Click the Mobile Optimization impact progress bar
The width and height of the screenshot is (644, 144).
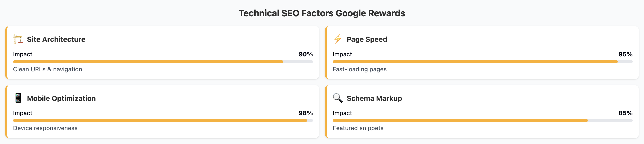click(x=163, y=121)
